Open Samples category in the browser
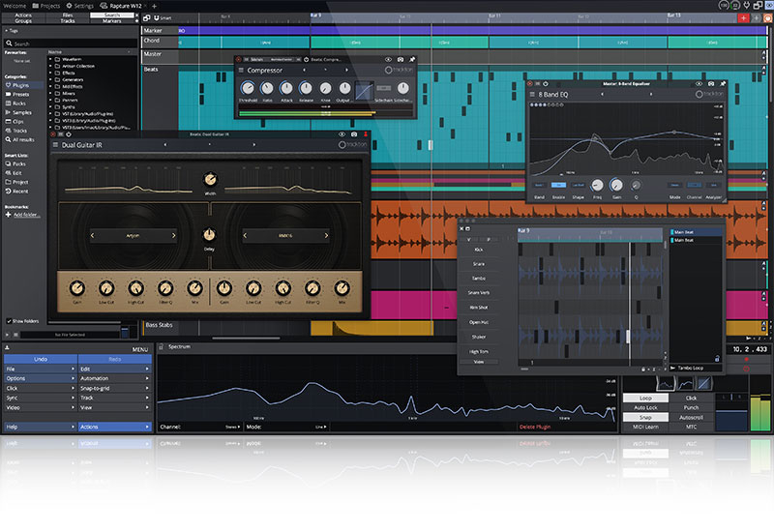The width and height of the screenshot is (774, 532). [25, 111]
